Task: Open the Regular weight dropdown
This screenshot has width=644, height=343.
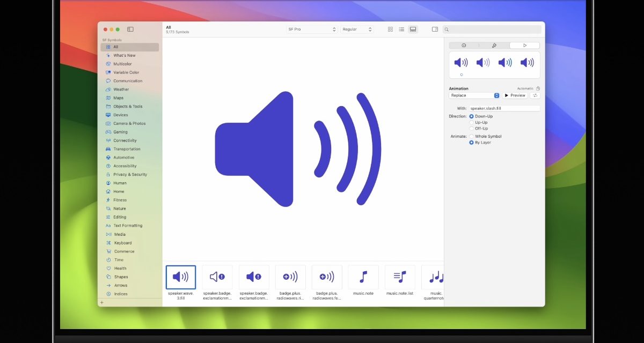Action: pos(357,29)
